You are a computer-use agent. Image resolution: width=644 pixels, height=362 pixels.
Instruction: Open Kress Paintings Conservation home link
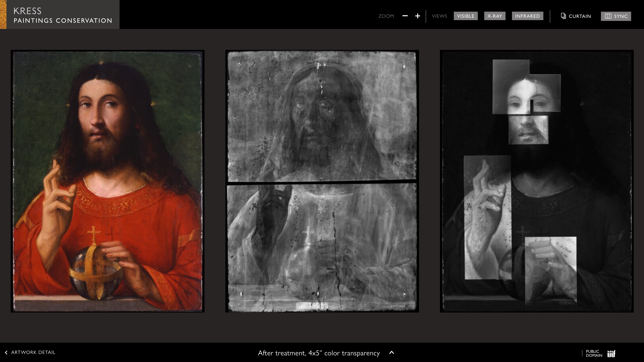point(63,15)
